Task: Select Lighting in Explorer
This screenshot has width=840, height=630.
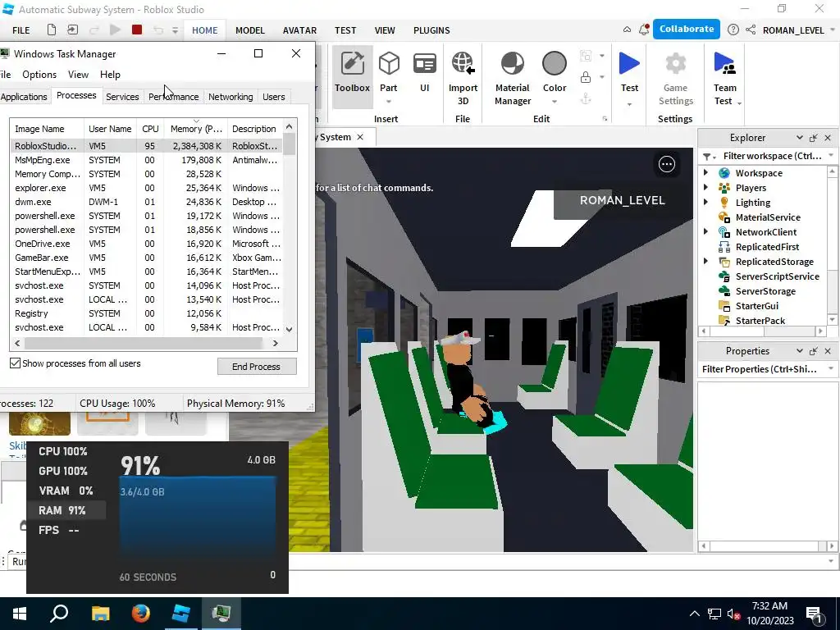Action: click(x=753, y=203)
